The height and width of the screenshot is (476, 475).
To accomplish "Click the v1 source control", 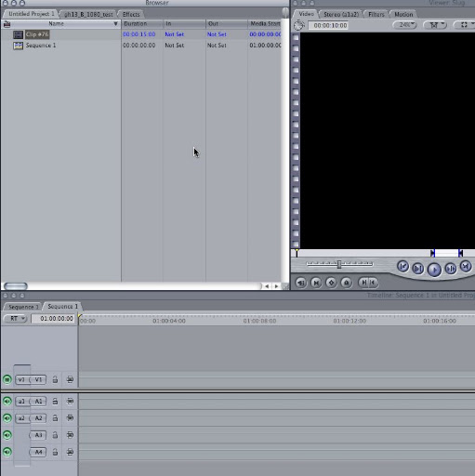I will coord(21,379).
